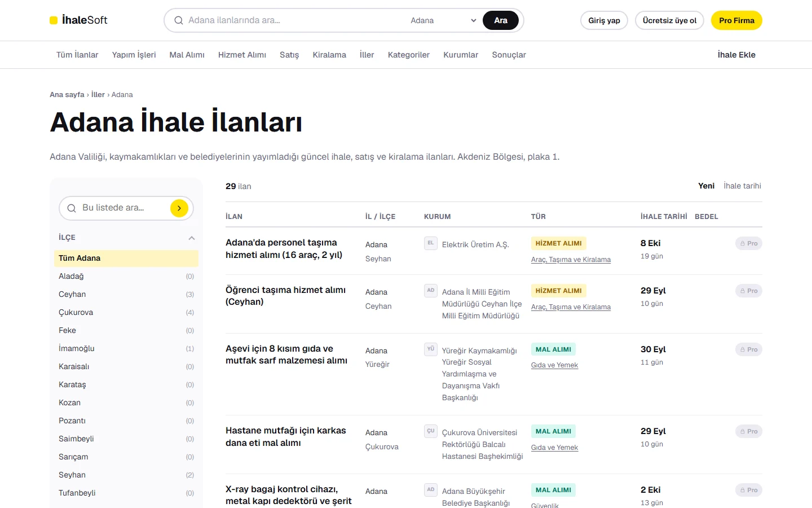This screenshot has width=812, height=508.
Task: Click the magnifier icon in top search bar
Action: 179,20
